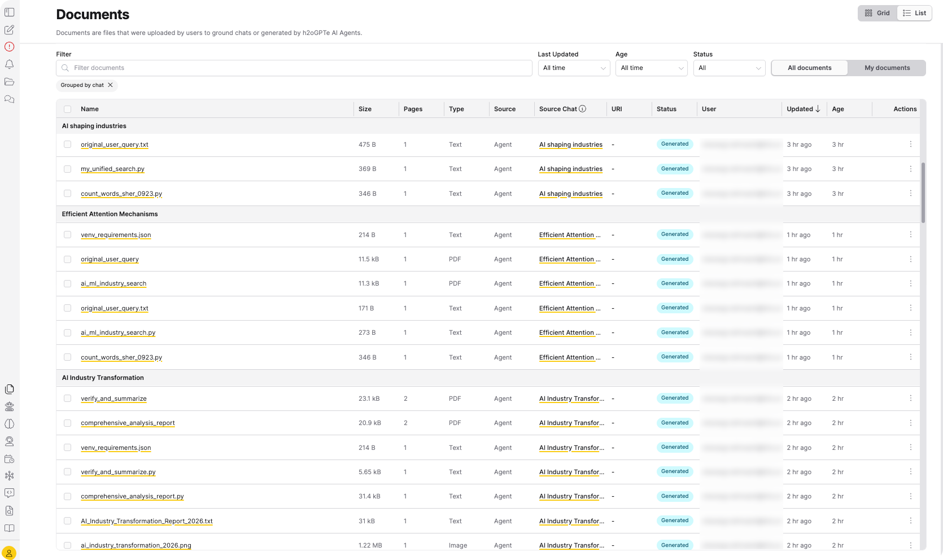The width and height of the screenshot is (943, 560).
Task: Open actions menu for ai_ml_industry_search.py row
Action: 910,333
